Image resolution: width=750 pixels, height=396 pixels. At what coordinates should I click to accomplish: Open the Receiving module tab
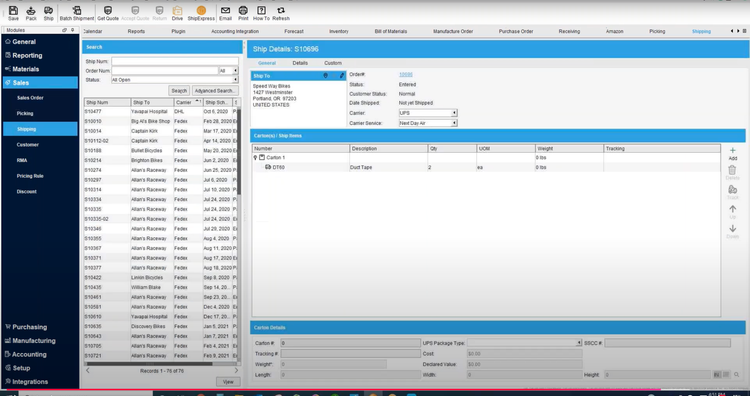pos(569,32)
